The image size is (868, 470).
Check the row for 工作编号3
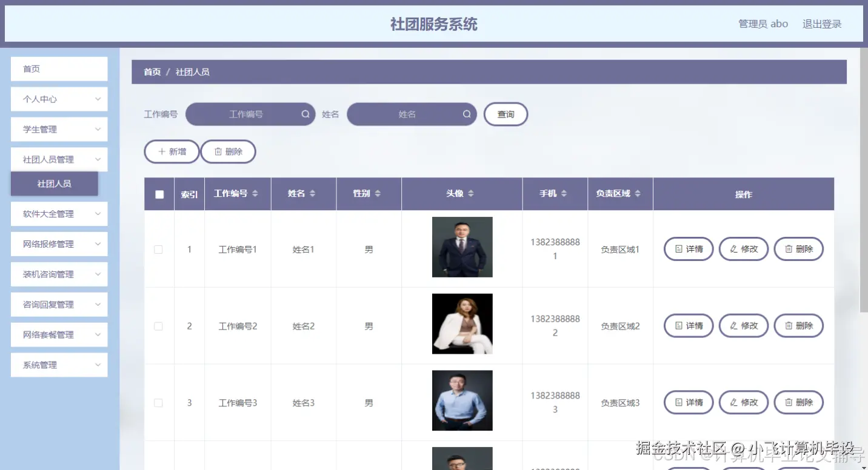pos(159,403)
